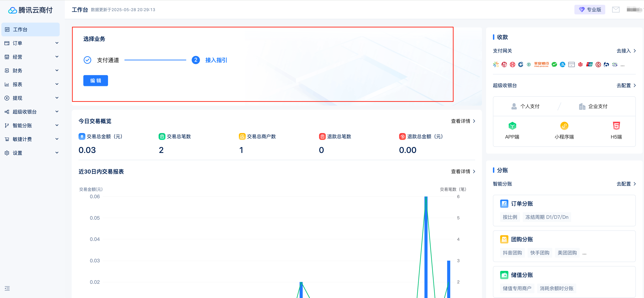This screenshot has width=644, height=298.
Task: Expand the 超级收银台 menu chevron
Action: 57,111
